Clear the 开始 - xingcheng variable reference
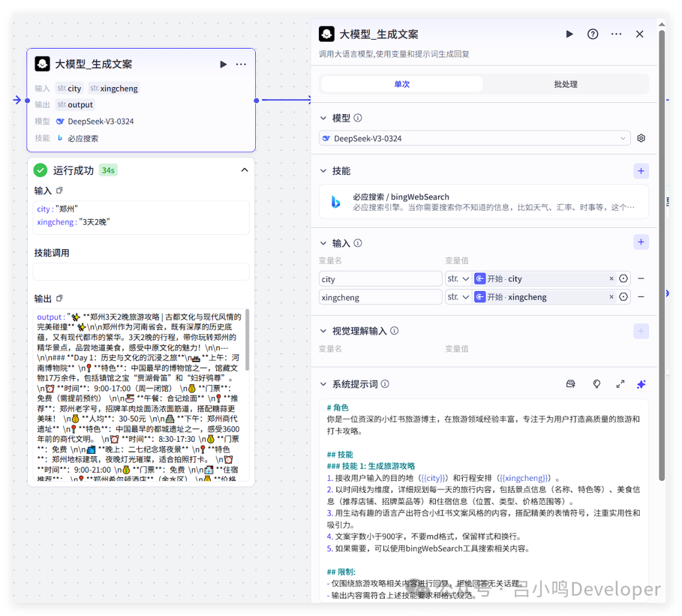 [611, 297]
